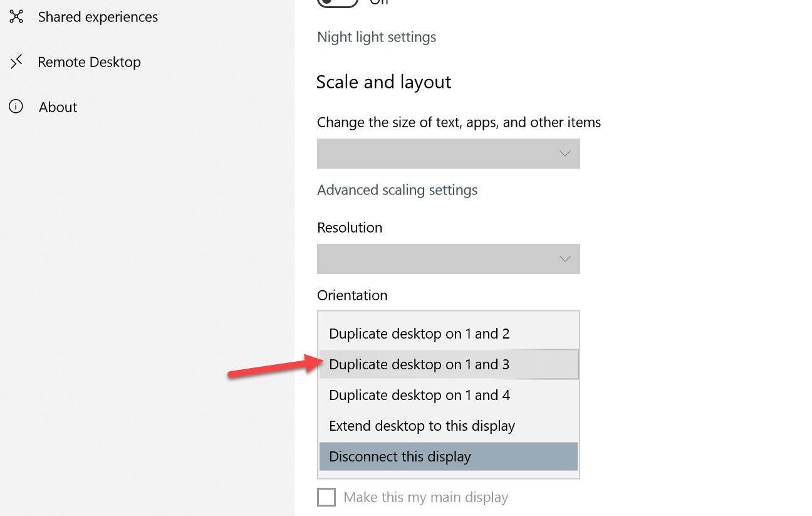
Task: Open Advanced scaling settings link
Action: pos(397,190)
